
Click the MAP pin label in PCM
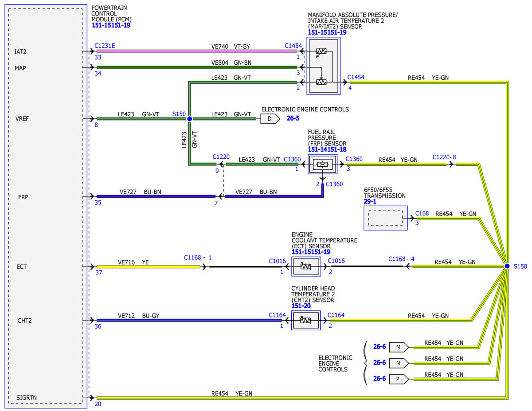(x=20, y=68)
